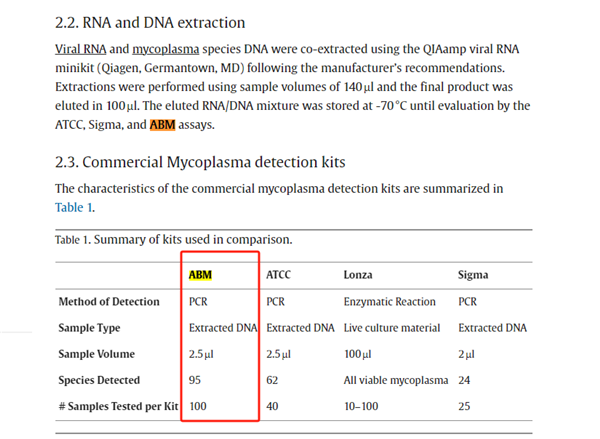Screen dimensions: 600x439
Task: Click the ATCC column header
Action: coord(279,273)
